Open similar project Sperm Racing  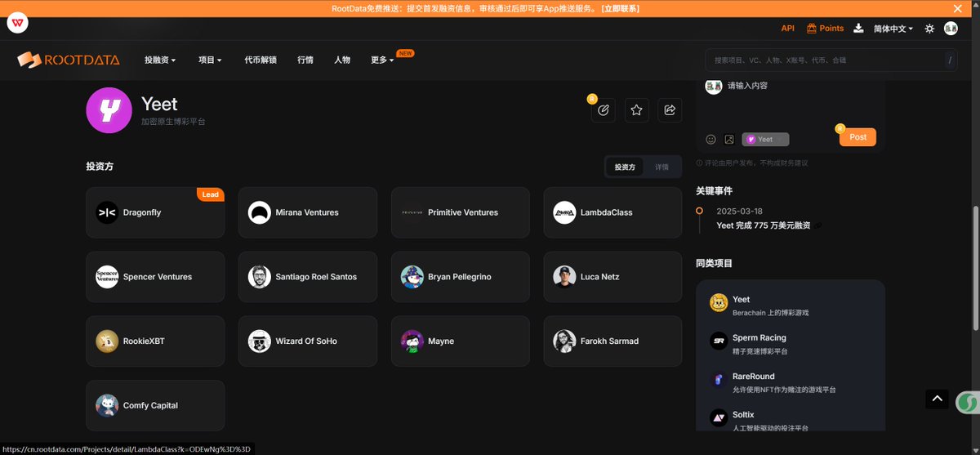click(759, 337)
